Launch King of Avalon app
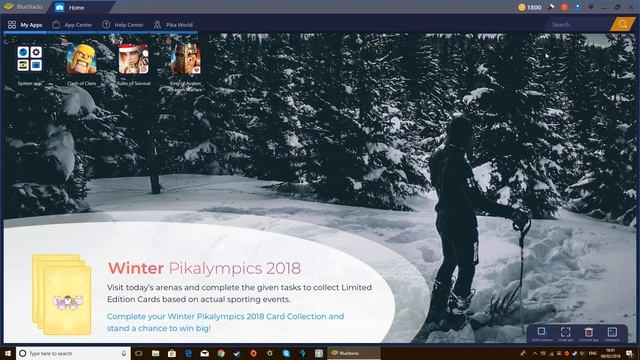 [x=186, y=59]
